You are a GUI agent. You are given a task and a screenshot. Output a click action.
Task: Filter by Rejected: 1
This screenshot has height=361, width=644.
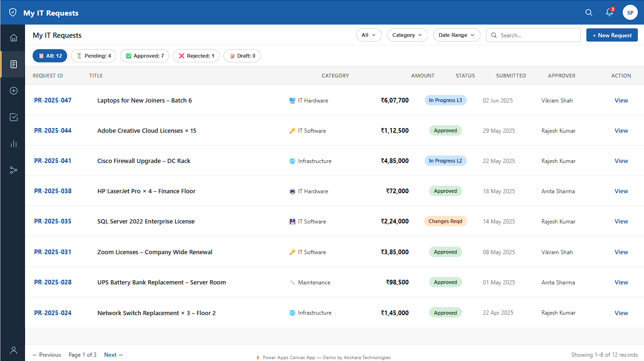(196, 56)
